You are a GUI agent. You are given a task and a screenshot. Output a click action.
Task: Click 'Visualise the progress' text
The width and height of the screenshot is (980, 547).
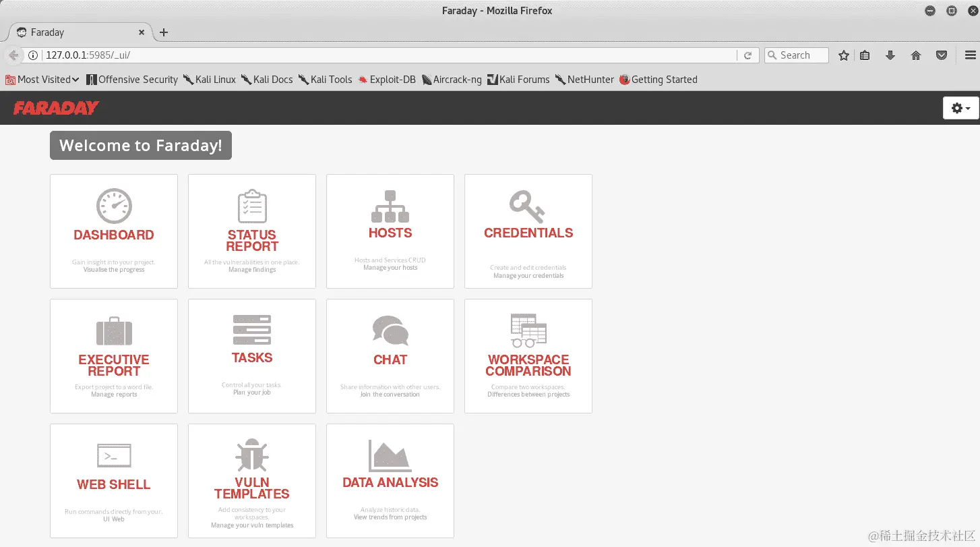coord(114,270)
